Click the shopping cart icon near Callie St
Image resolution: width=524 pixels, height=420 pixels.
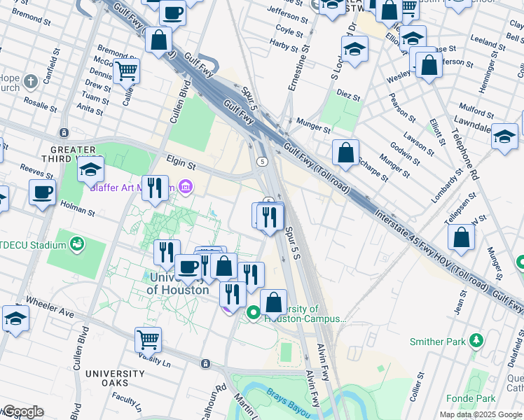pyautogui.click(x=126, y=70)
